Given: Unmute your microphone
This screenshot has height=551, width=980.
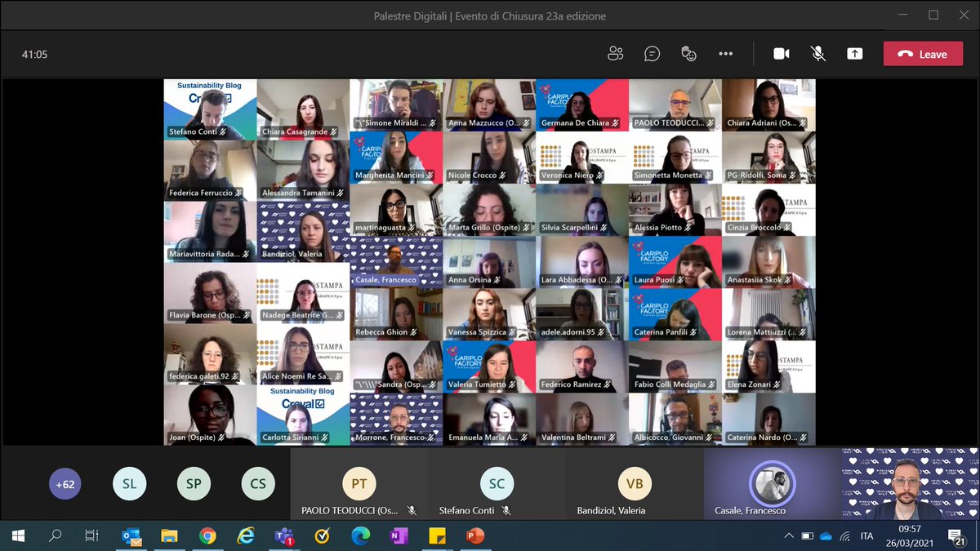Looking at the screenshot, I should [817, 53].
